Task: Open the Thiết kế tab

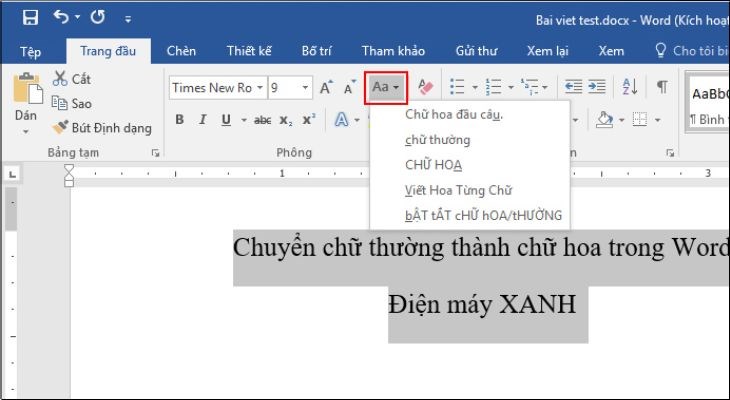Action: [249, 51]
